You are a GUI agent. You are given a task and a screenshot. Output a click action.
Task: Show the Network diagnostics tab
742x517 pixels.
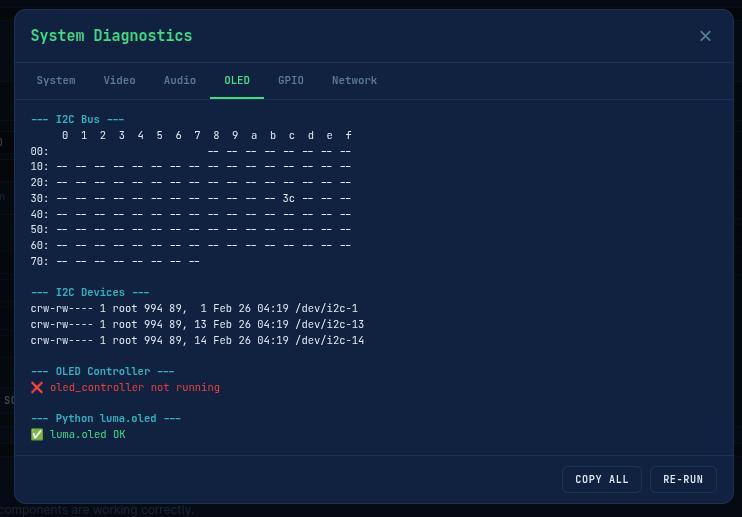click(x=354, y=80)
